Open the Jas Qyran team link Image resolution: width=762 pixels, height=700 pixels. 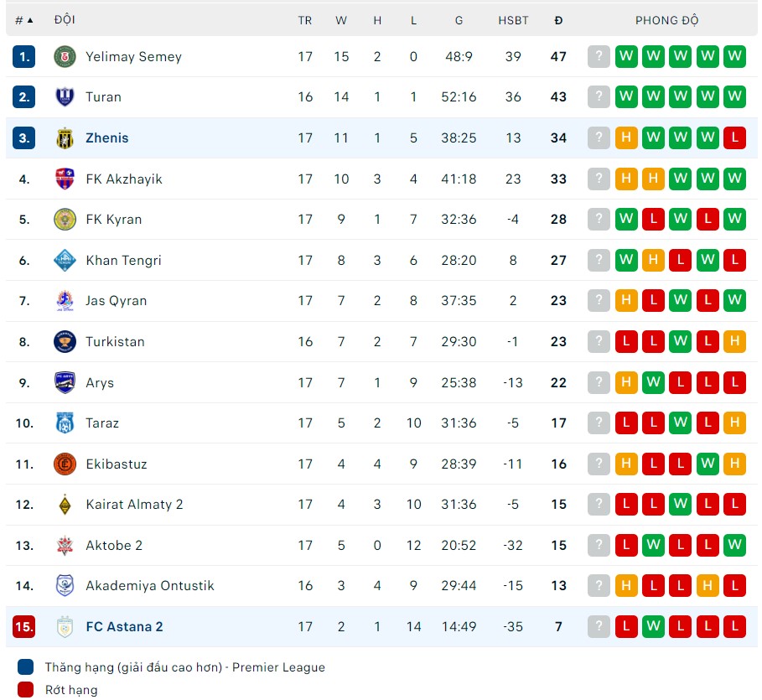(x=116, y=301)
